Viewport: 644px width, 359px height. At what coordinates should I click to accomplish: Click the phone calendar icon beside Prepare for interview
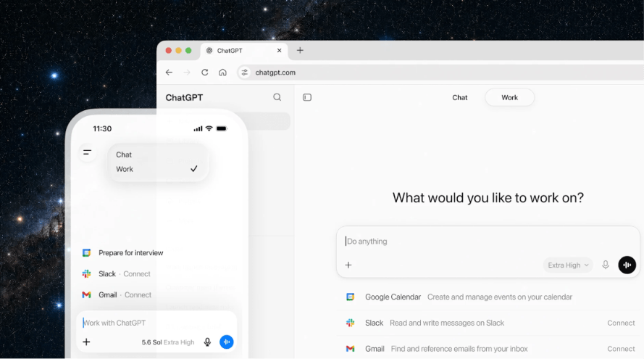[x=86, y=253]
